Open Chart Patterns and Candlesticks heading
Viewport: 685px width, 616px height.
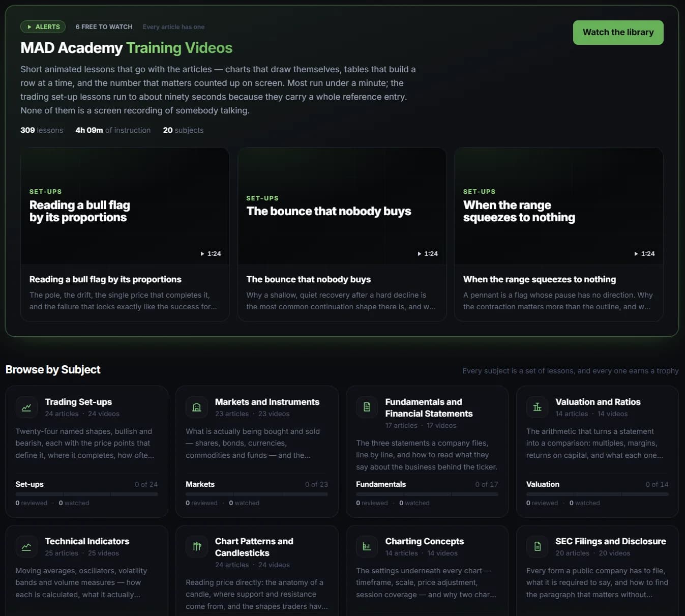[254, 547]
